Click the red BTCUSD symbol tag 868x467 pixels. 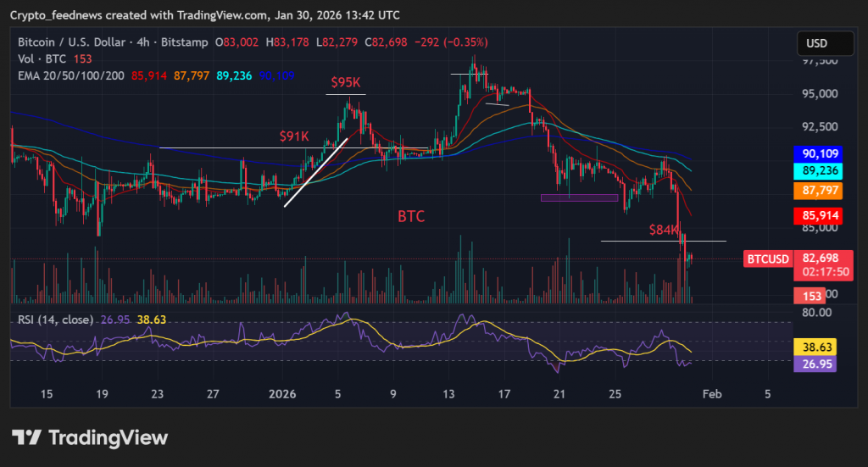pos(767,259)
